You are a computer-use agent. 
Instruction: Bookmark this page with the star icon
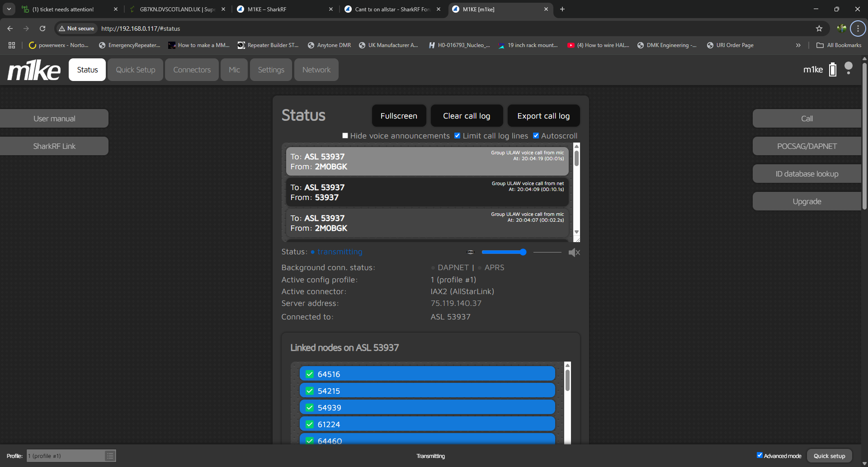pos(819,29)
